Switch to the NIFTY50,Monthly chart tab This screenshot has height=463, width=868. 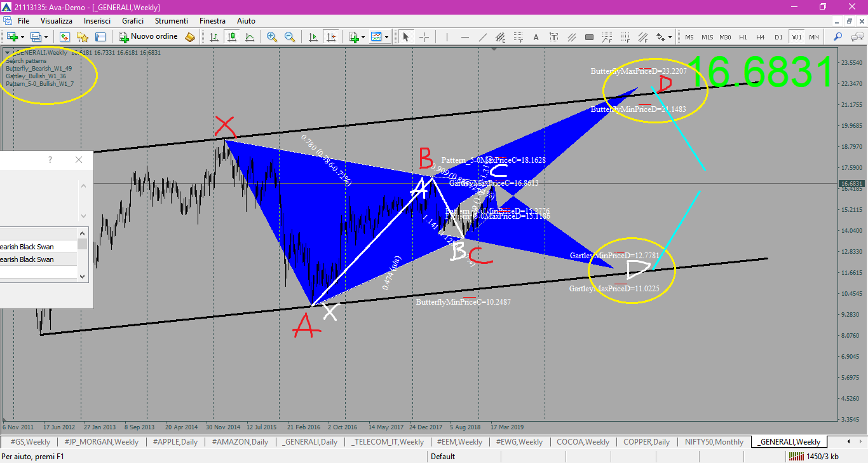(714, 441)
